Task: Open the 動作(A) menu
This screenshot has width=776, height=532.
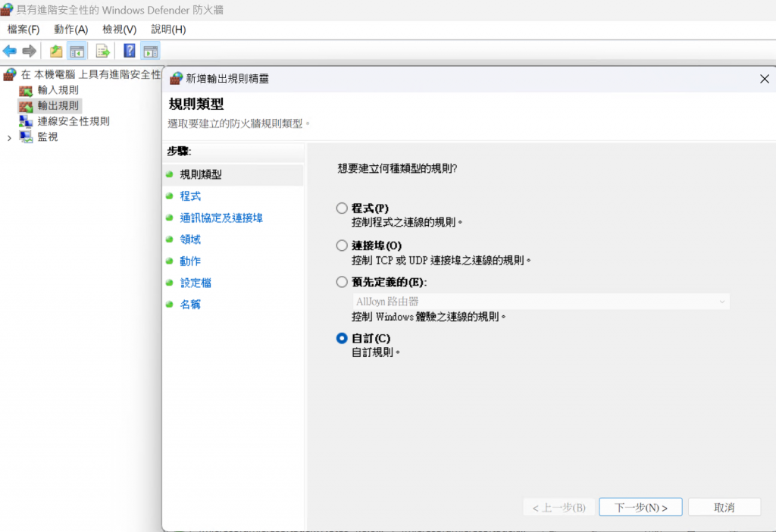Action: click(x=70, y=30)
